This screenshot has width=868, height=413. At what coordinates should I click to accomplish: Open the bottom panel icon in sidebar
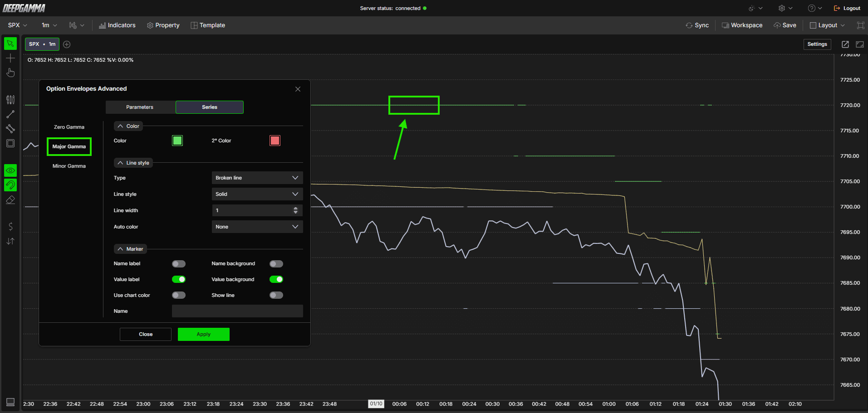pyautogui.click(x=10, y=402)
